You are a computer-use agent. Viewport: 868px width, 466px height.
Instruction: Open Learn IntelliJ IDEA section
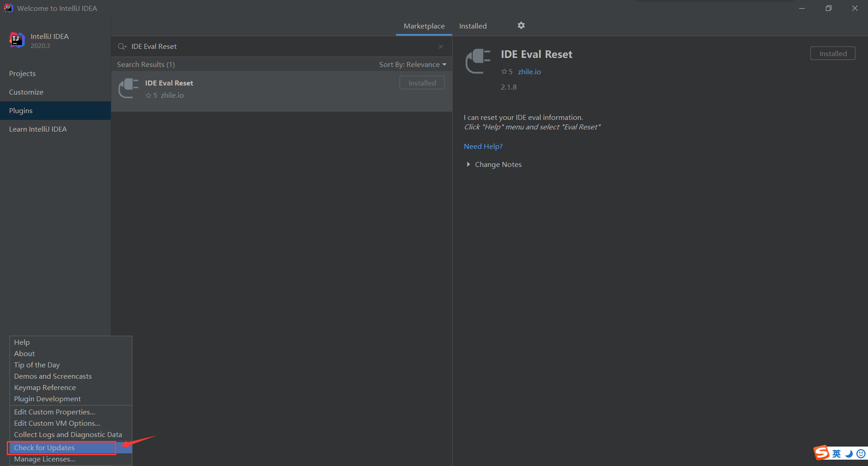pos(55,129)
